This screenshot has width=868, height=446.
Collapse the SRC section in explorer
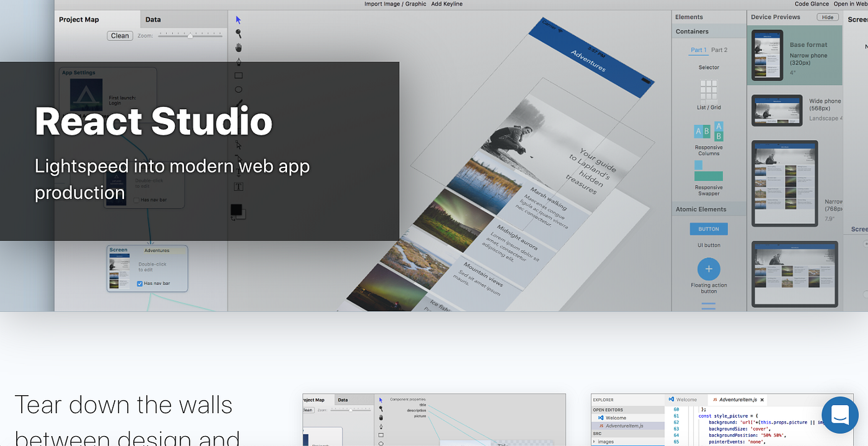pos(627,434)
